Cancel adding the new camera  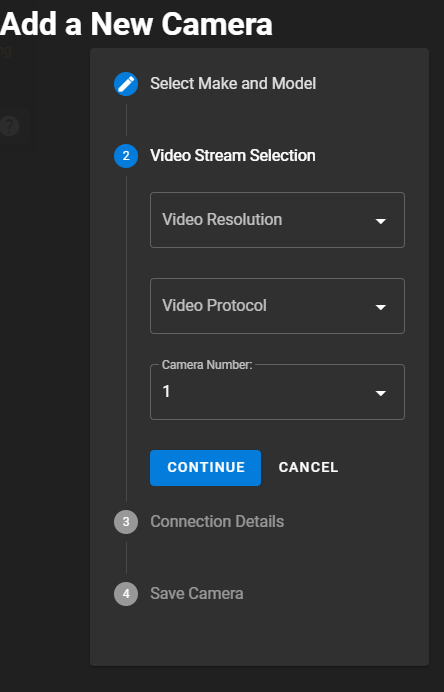[x=308, y=467]
